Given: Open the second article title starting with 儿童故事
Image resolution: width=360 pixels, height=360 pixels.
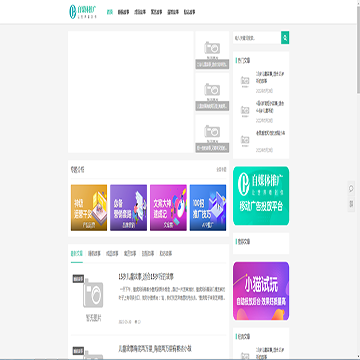Looking at the screenshot, I should 155,349.
